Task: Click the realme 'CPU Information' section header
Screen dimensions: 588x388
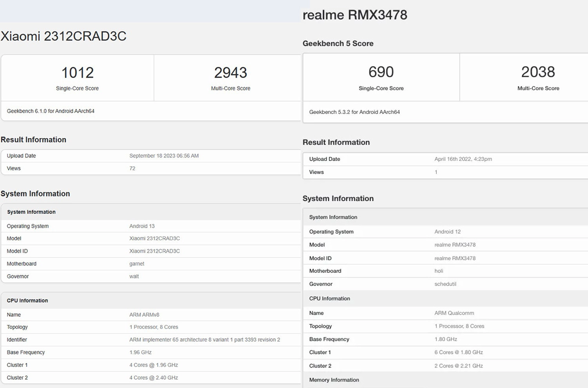Action: [330, 299]
